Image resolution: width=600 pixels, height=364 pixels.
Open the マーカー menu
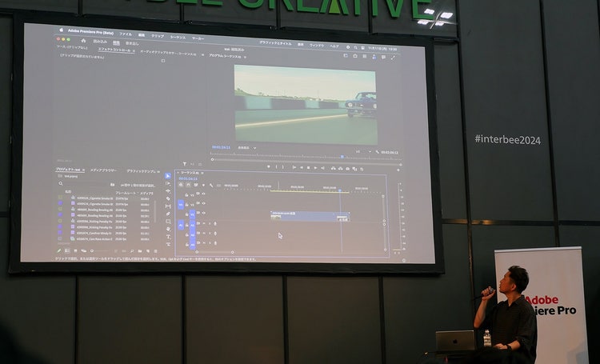[198, 38]
